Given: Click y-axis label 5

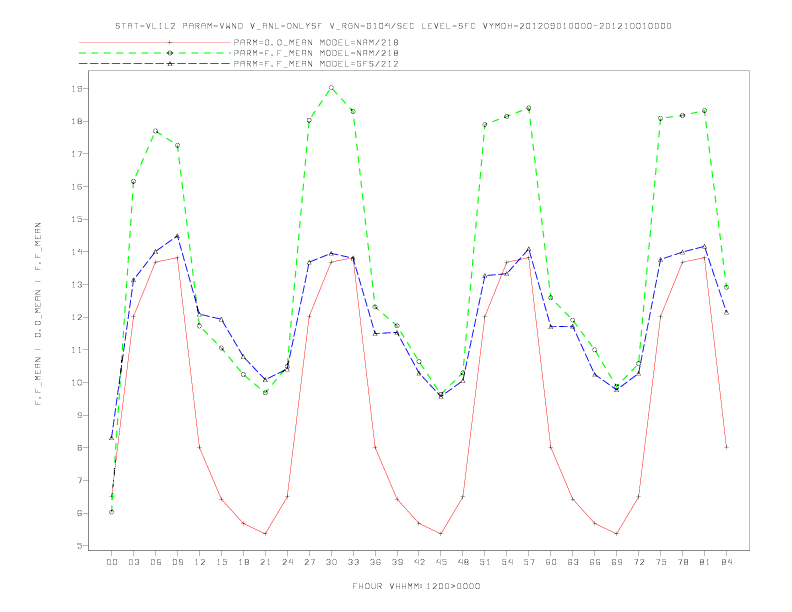Looking at the screenshot, I should [x=79, y=546].
